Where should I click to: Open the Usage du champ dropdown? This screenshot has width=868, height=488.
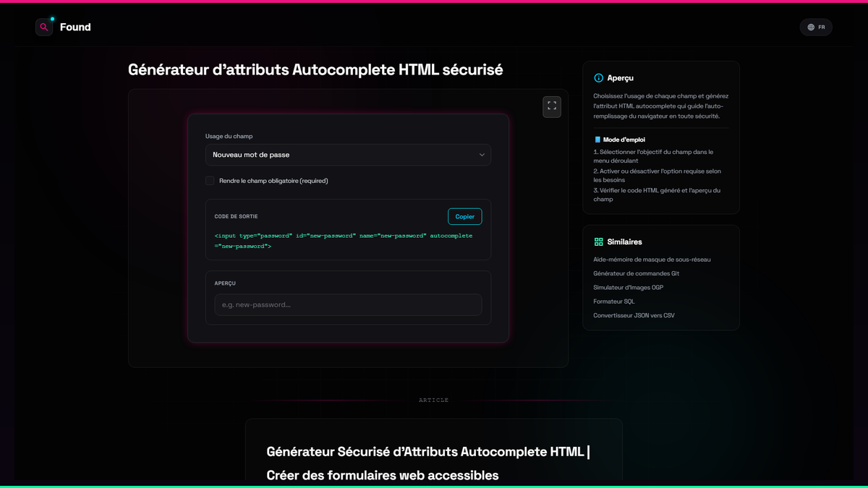pyautogui.click(x=348, y=155)
